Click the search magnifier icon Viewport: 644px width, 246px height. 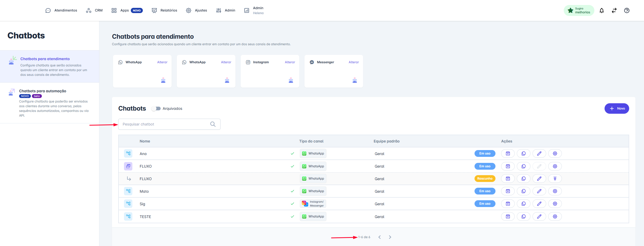tap(213, 124)
